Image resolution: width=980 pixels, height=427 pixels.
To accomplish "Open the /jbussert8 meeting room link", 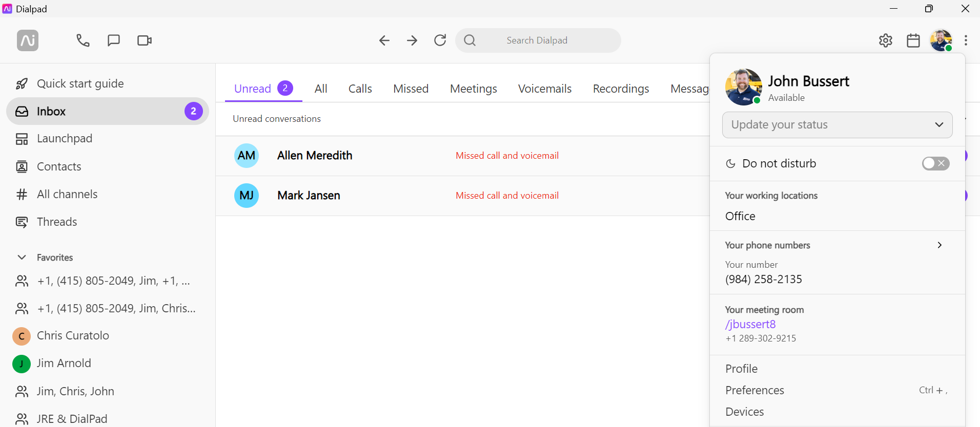I will click(x=750, y=324).
